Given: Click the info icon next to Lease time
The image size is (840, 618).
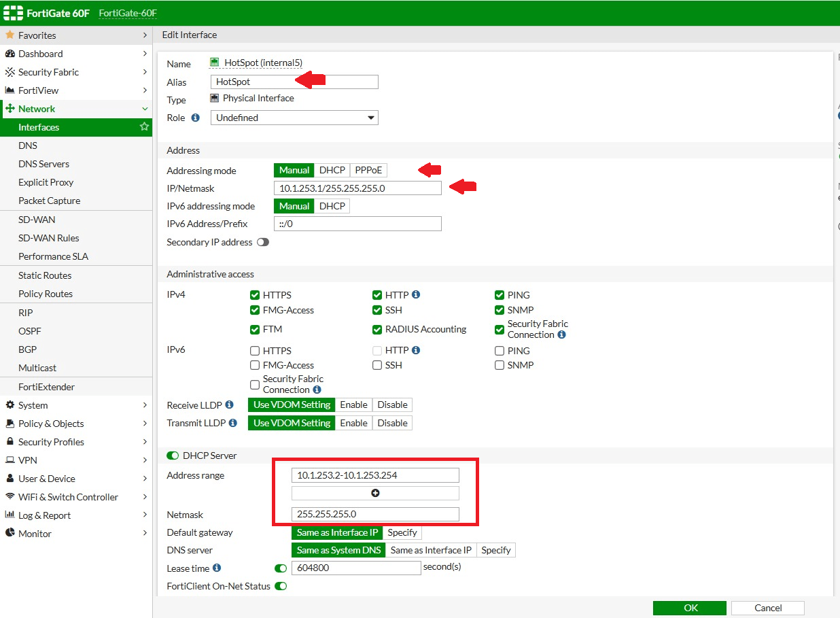Looking at the screenshot, I should 217,568.
